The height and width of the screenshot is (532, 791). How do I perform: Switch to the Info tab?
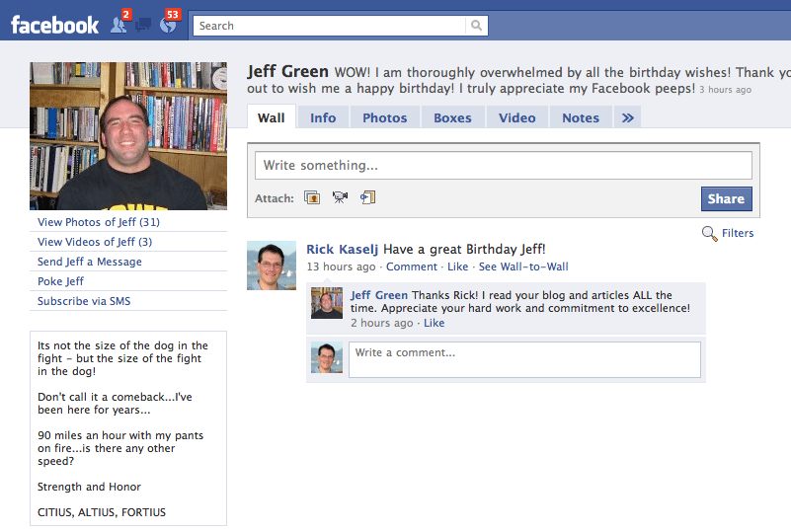pos(323,118)
